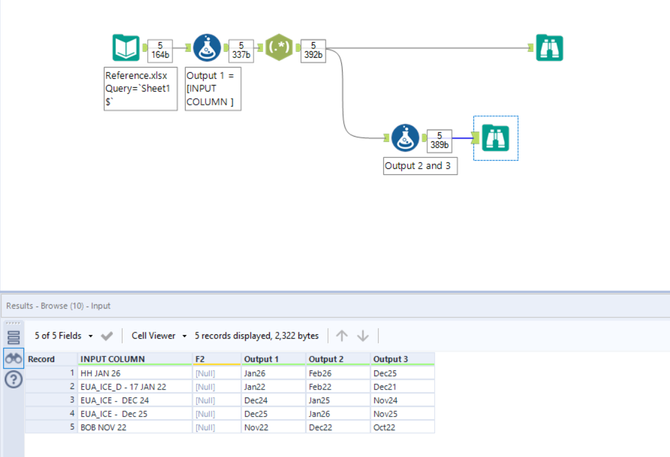Select Output 1 cell Dec25
670x457 pixels.
tap(274, 414)
